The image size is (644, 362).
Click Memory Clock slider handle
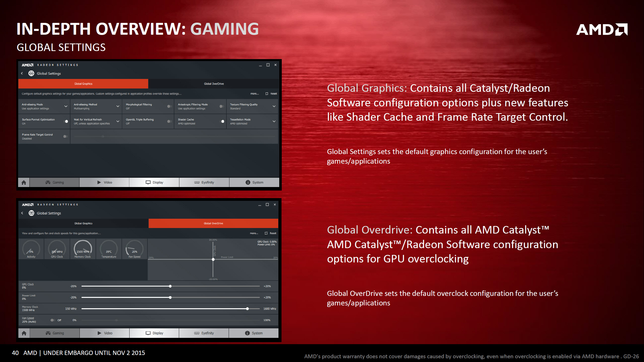pyautogui.click(x=248, y=309)
